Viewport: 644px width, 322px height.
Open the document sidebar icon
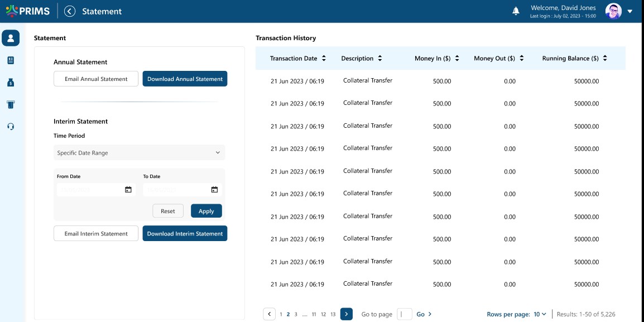pos(11,60)
